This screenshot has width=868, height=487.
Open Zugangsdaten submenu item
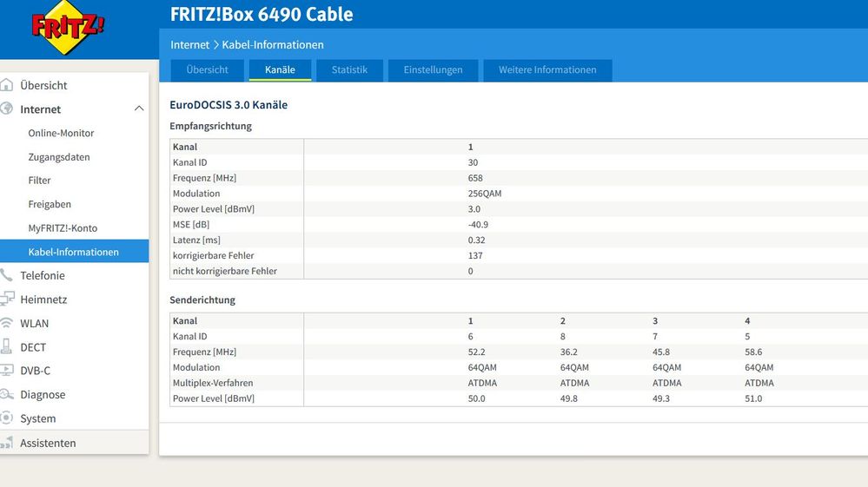click(59, 157)
